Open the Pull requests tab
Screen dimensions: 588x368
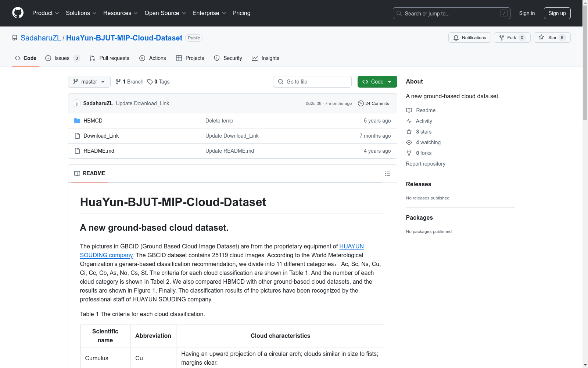110,58
